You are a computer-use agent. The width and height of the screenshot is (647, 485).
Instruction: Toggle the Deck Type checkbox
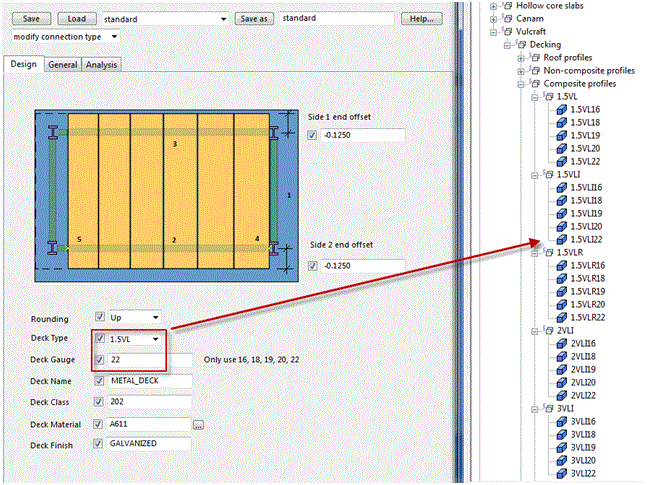coord(100,339)
